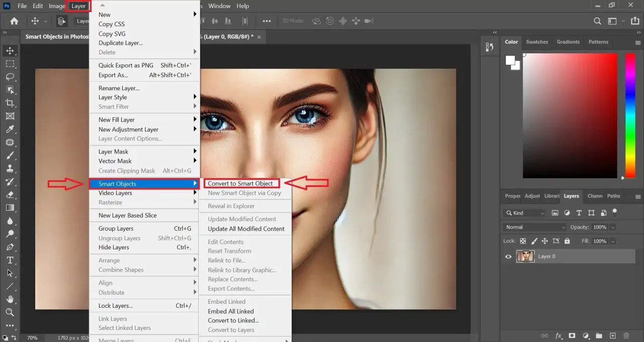Toggle the lock-all padlock for Layer 0

(567, 241)
